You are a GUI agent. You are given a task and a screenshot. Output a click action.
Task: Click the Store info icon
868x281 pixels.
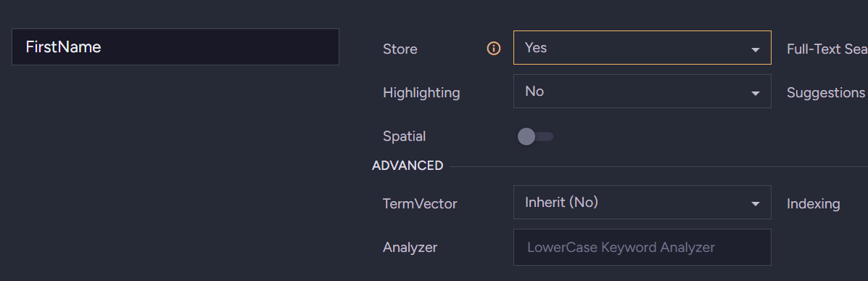[x=493, y=49]
